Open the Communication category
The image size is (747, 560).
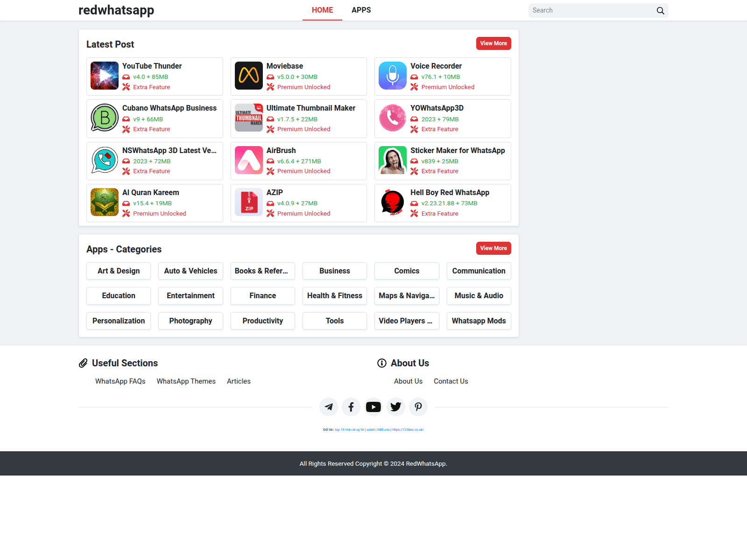479,271
